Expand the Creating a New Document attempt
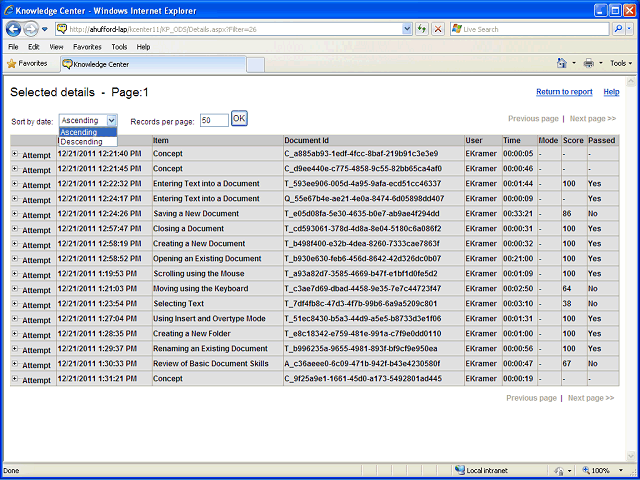 (x=15, y=244)
